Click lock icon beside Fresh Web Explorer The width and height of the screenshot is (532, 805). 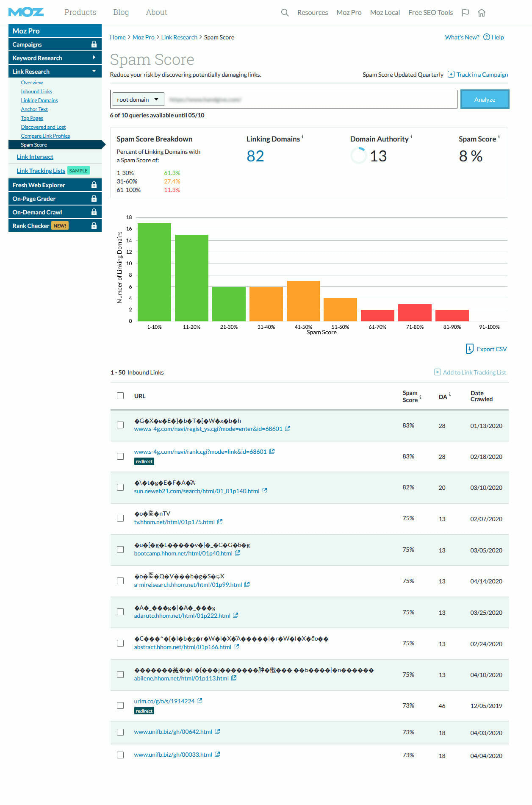point(94,185)
